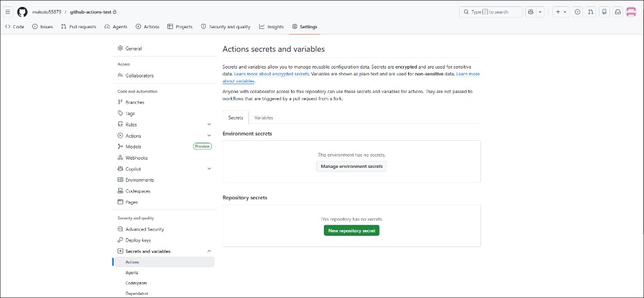Viewport: 644px width, 298px height.
Task: Click the Advanced Security shield-search icon
Action: [x=120, y=229]
